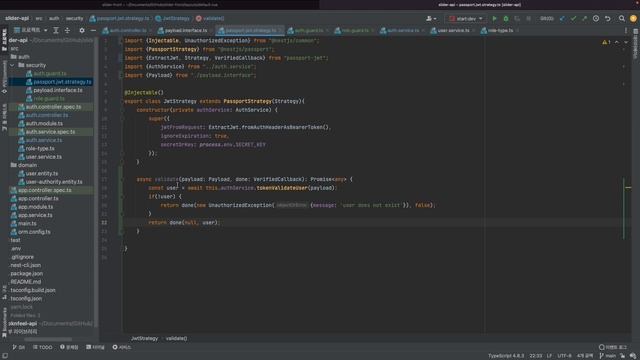Open README.md in the project tree
The width and height of the screenshot is (640, 360).
pyautogui.click(x=26, y=282)
